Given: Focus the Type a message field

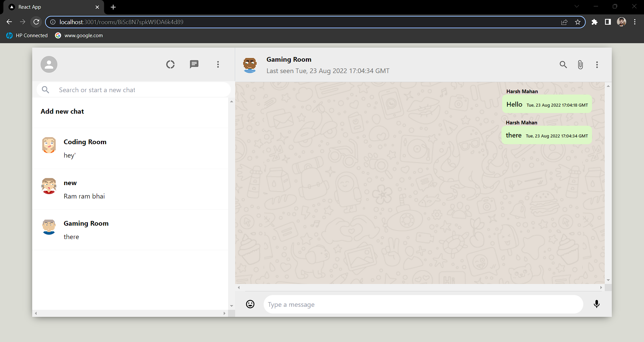Looking at the screenshot, I should (x=423, y=304).
